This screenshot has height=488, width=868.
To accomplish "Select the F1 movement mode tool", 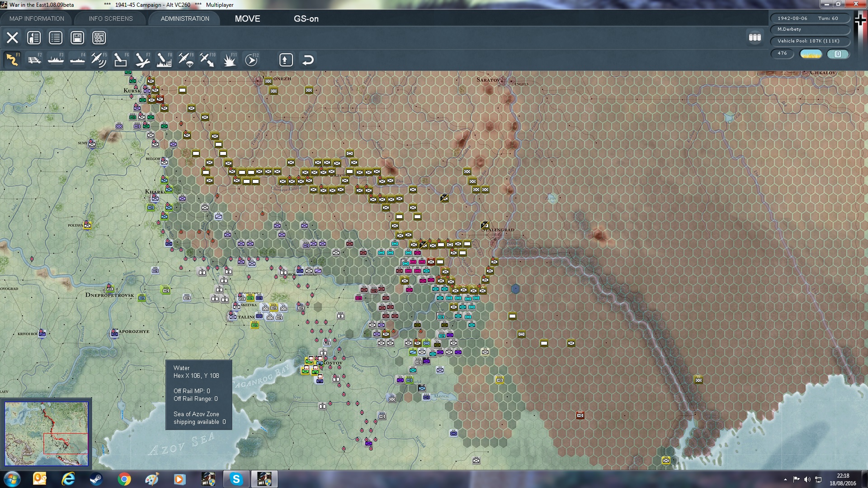I will point(12,59).
